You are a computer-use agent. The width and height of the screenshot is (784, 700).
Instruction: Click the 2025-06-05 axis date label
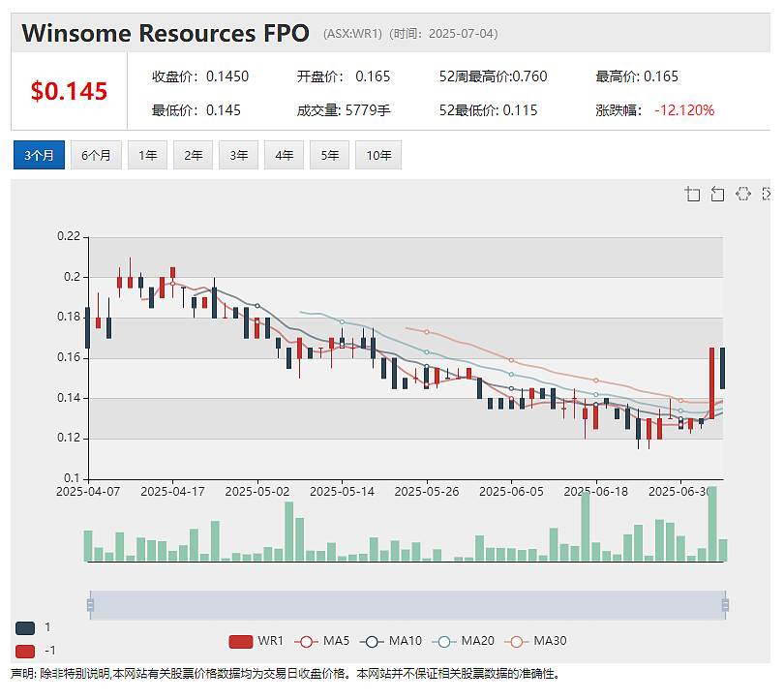click(511, 492)
